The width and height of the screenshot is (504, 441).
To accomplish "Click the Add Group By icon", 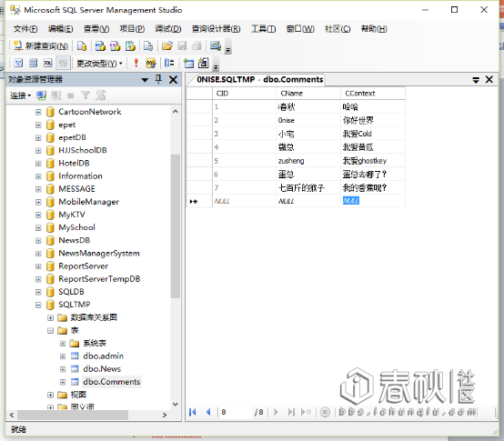I will coord(169,63).
